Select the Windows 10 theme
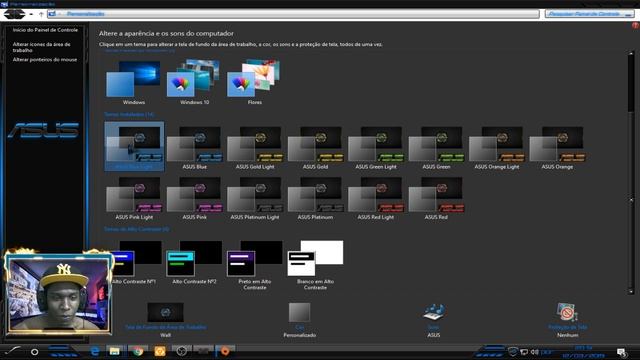The width and height of the screenshot is (640, 360). [x=194, y=82]
